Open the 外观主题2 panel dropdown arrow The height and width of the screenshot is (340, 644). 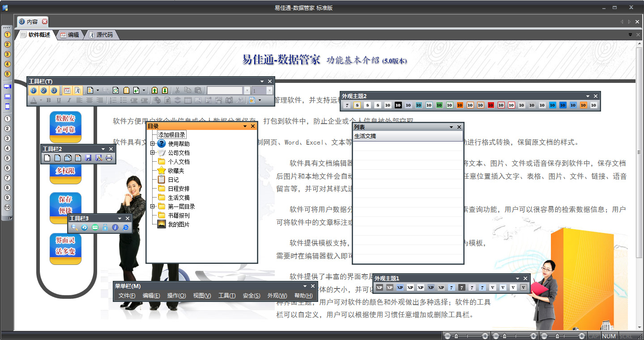point(588,96)
